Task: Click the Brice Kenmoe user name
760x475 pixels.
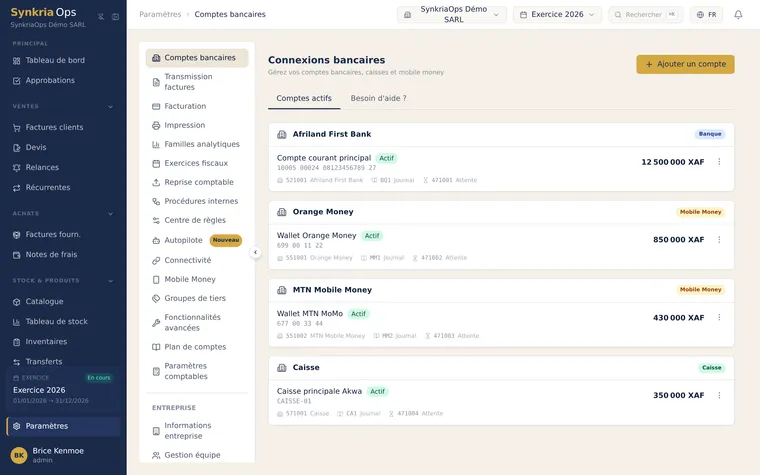Action: pyautogui.click(x=58, y=451)
